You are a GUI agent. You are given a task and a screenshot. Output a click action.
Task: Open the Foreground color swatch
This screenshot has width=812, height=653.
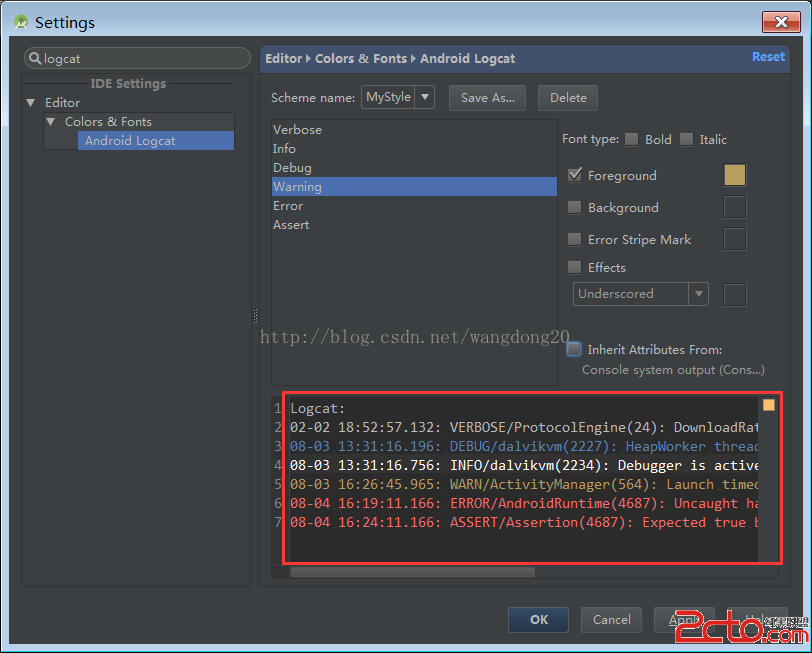(x=734, y=175)
